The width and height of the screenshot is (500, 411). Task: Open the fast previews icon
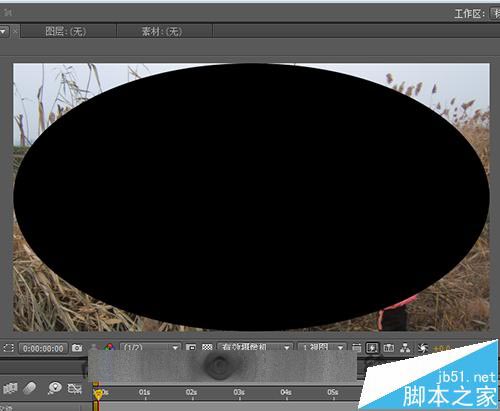(372, 348)
